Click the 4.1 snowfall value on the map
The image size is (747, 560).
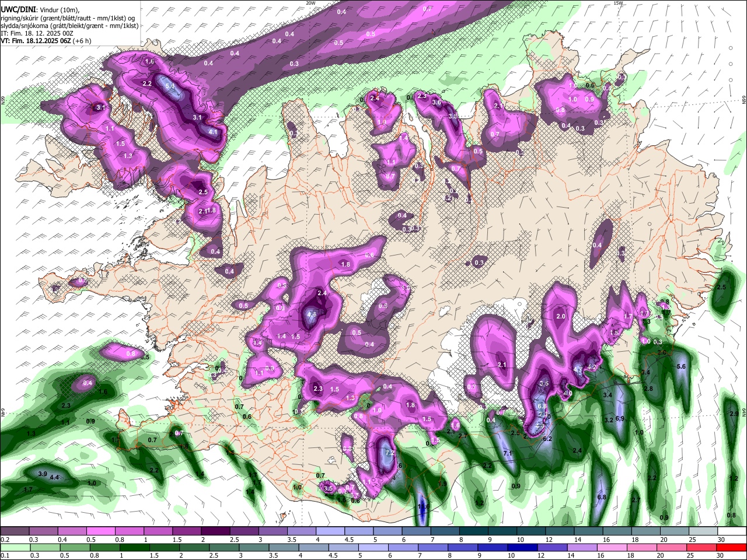(x=213, y=132)
